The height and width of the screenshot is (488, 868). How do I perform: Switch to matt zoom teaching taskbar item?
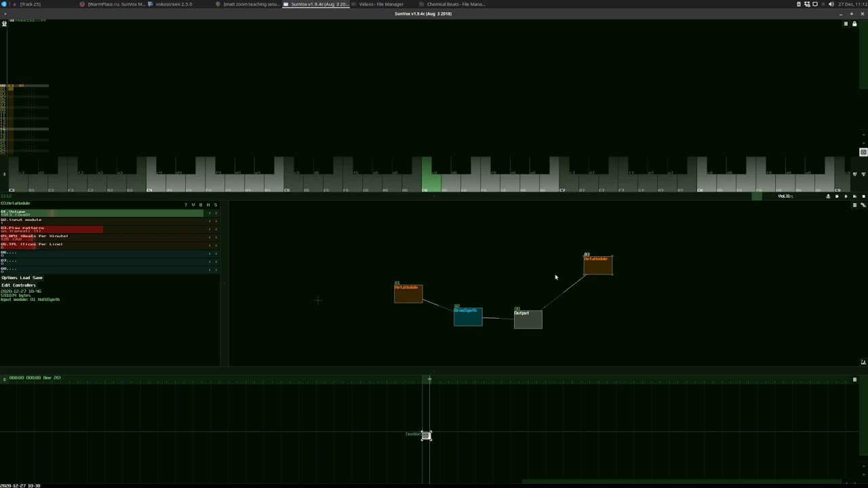tap(248, 4)
